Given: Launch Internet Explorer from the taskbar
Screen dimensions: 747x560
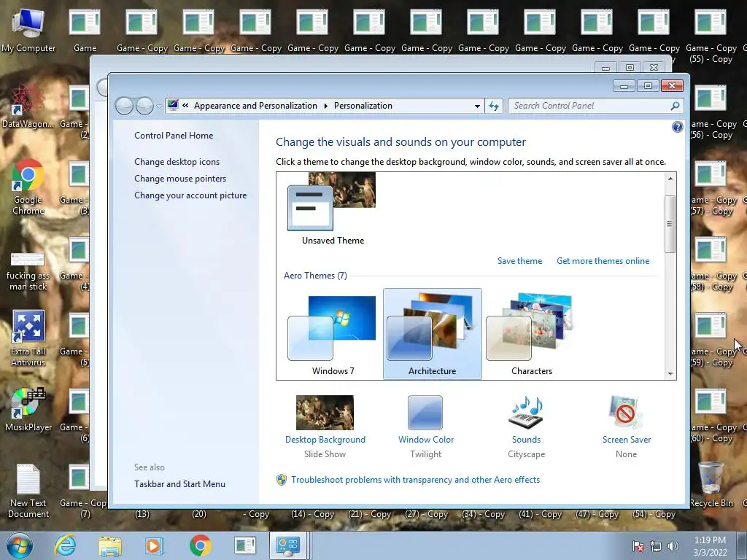Looking at the screenshot, I should coord(65,545).
